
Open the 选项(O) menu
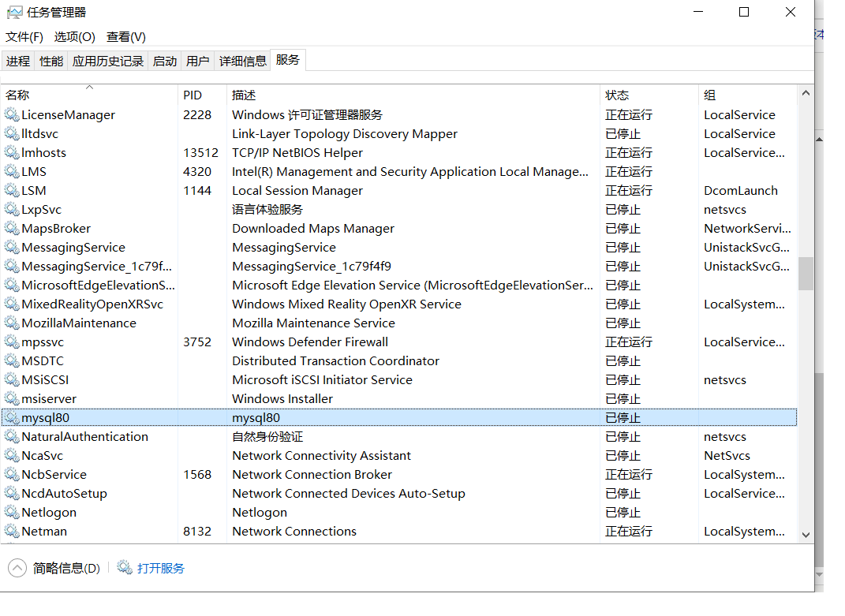[x=74, y=36]
